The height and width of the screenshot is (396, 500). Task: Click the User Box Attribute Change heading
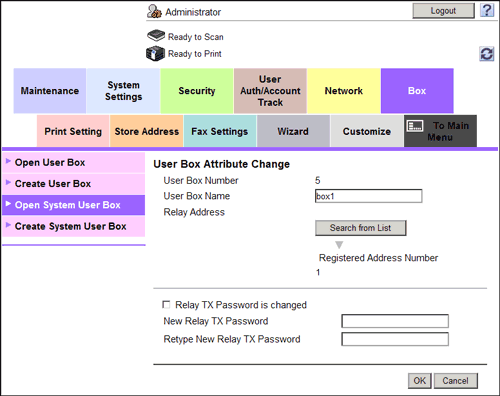pyautogui.click(x=222, y=164)
